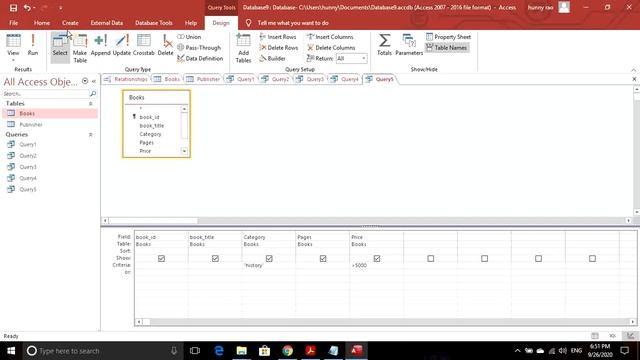Select Query4 in navigation pane
Image resolution: width=640 pixels, height=360 pixels.
click(x=50, y=178)
